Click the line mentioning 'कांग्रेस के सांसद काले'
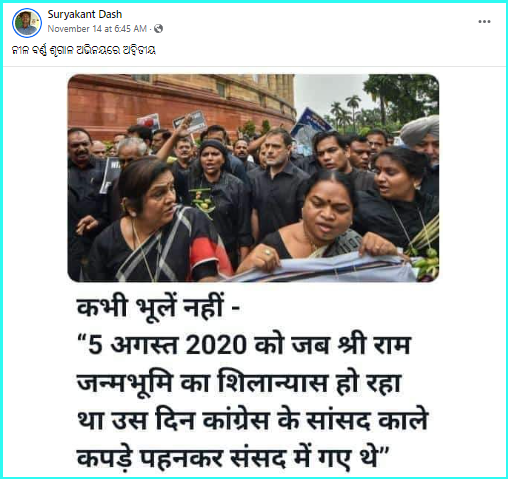The width and height of the screenshot is (508, 479). 253,420
